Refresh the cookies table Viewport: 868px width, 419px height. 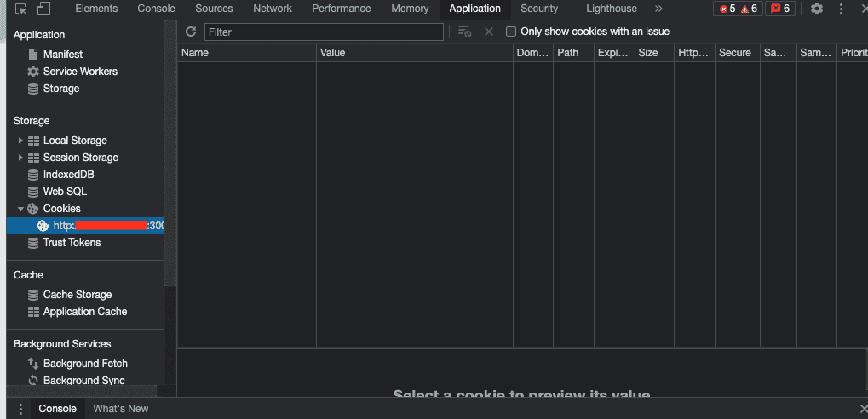[191, 32]
